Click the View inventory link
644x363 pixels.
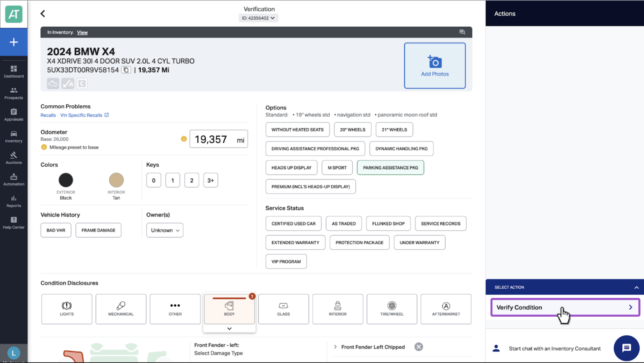tap(82, 32)
